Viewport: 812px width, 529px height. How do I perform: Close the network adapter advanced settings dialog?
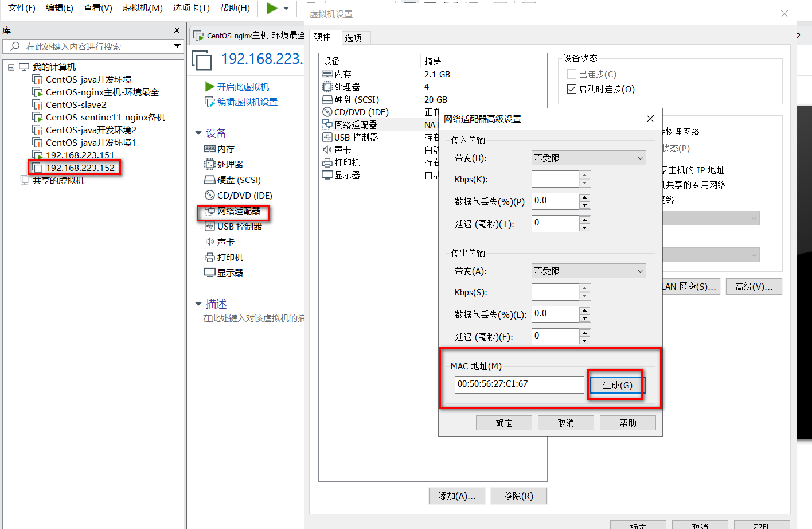650,119
